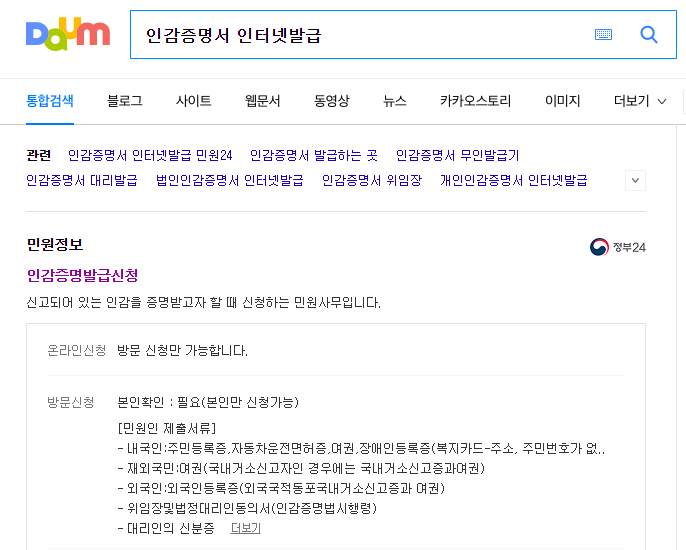Click the Daum logo
This screenshot has height=550, width=686.
pos(68,34)
